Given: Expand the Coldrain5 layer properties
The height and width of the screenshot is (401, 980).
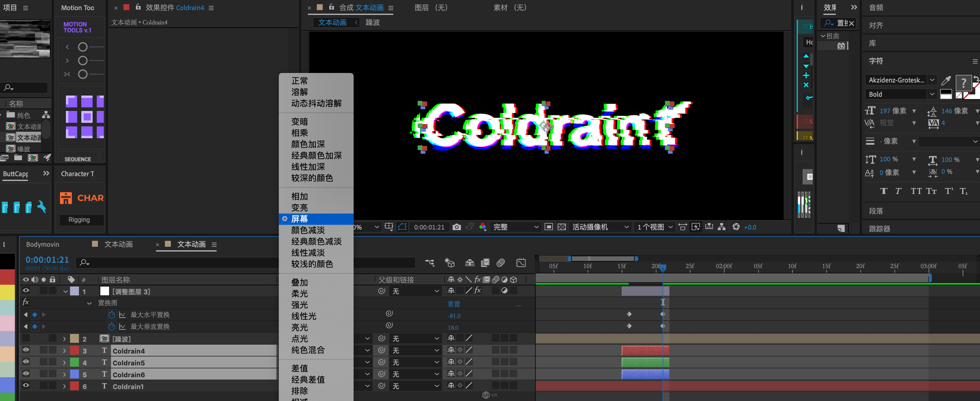Looking at the screenshot, I should pos(64,362).
